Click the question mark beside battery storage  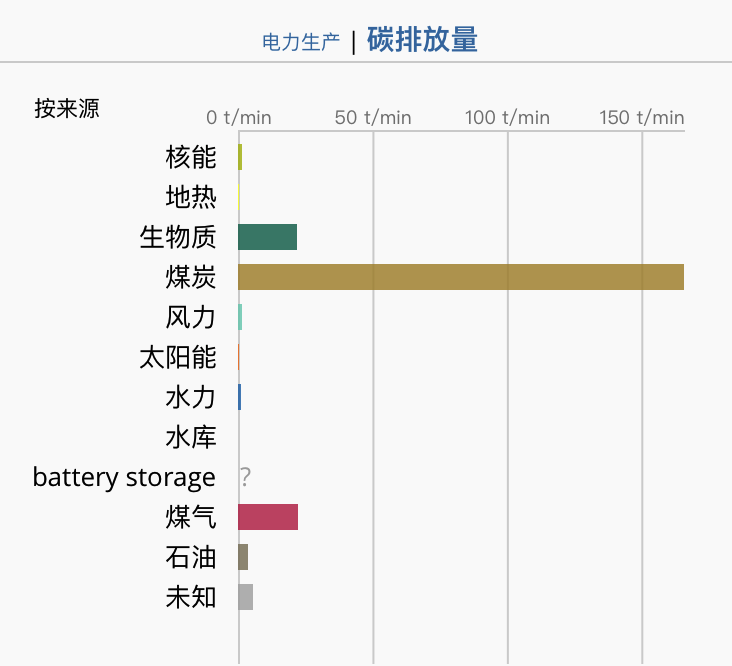(x=246, y=477)
